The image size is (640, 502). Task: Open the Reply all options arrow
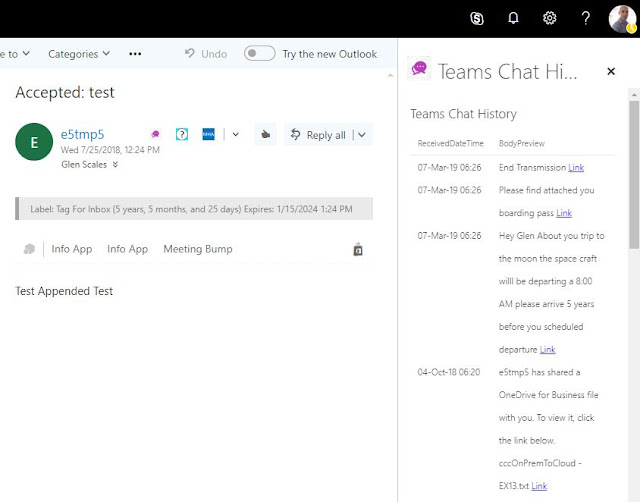(x=362, y=135)
